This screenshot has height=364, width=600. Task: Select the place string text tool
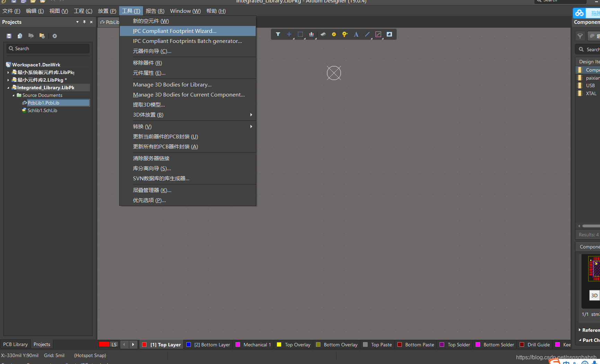tap(356, 34)
